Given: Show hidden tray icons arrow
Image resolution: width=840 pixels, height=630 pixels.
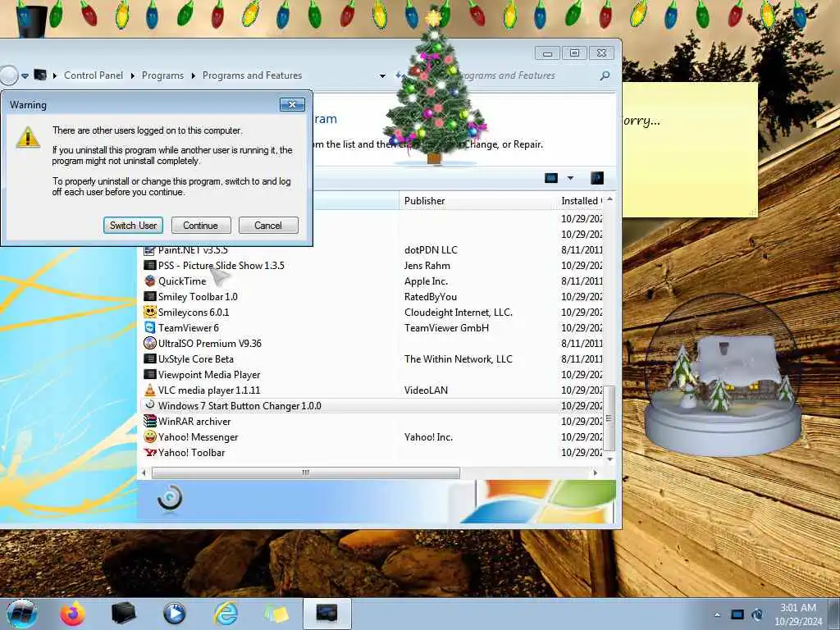Looking at the screenshot, I should click(x=717, y=614).
